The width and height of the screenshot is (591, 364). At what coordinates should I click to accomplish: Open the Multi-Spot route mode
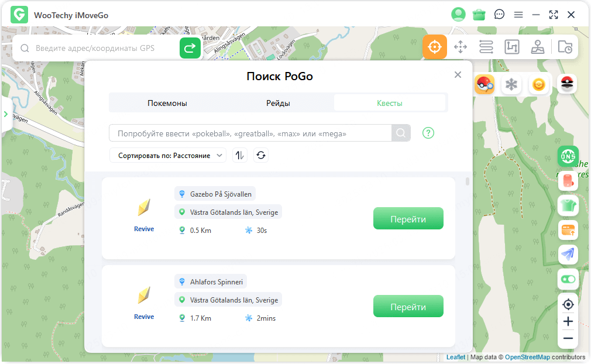[x=486, y=47]
